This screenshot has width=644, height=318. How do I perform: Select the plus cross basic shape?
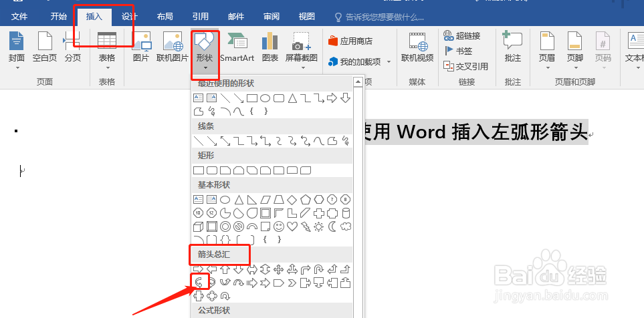pyautogui.click(x=318, y=213)
